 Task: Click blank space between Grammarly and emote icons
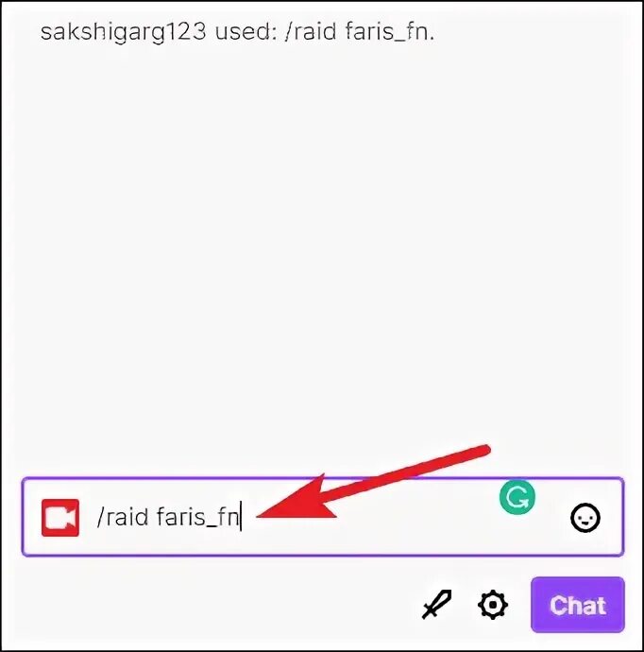pyautogui.click(x=552, y=517)
